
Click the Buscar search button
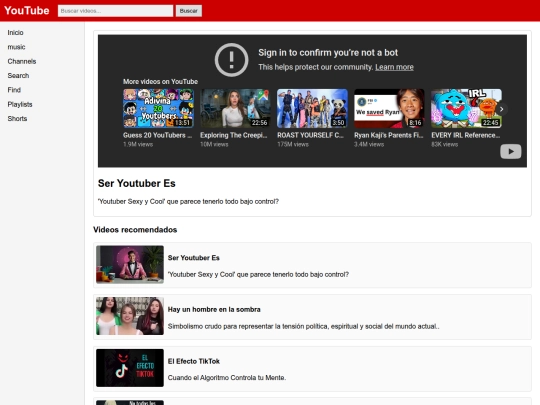[189, 11]
